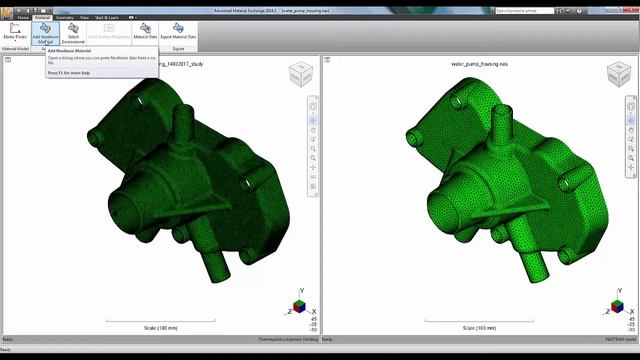Click Thermoplastics Injection Molding status text
The image size is (640, 360).
pyautogui.click(x=288, y=339)
